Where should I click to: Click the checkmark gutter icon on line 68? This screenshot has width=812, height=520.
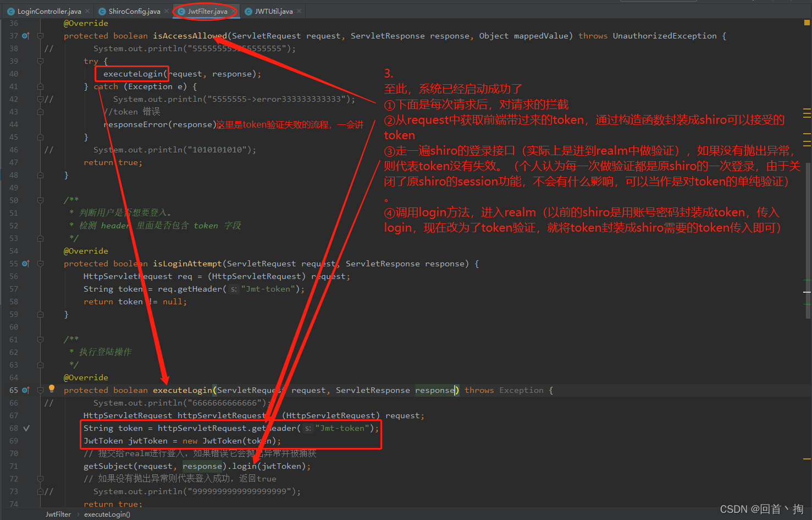click(x=26, y=428)
